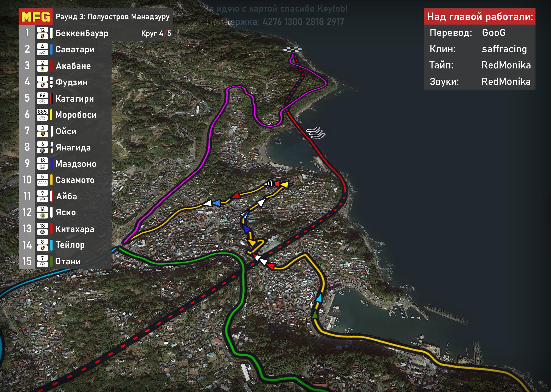Click Mercedes star emblem beside Отани

(x=42, y=265)
